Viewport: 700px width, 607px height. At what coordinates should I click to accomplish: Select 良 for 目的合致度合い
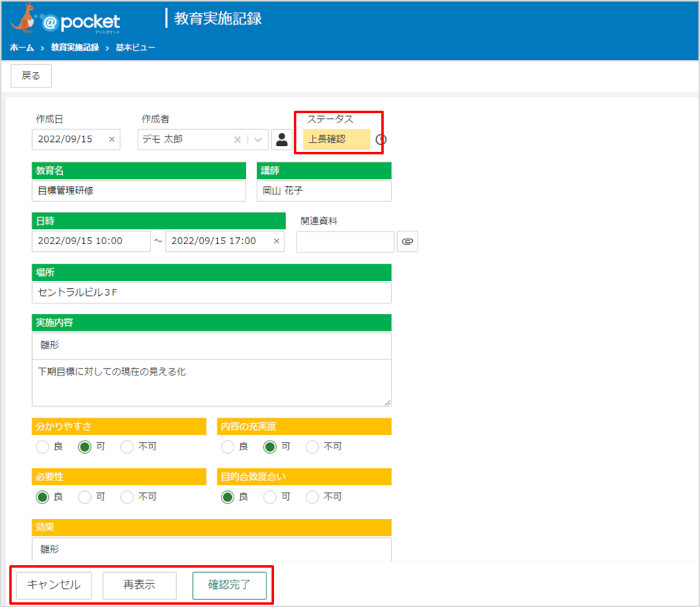(227, 497)
